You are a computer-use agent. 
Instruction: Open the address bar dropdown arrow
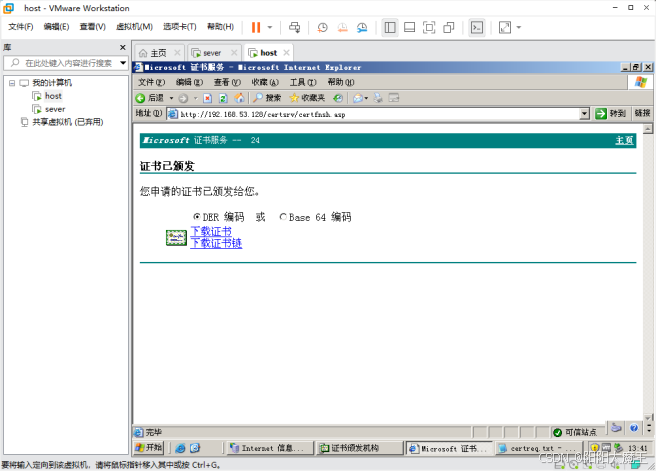click(584, 114)
